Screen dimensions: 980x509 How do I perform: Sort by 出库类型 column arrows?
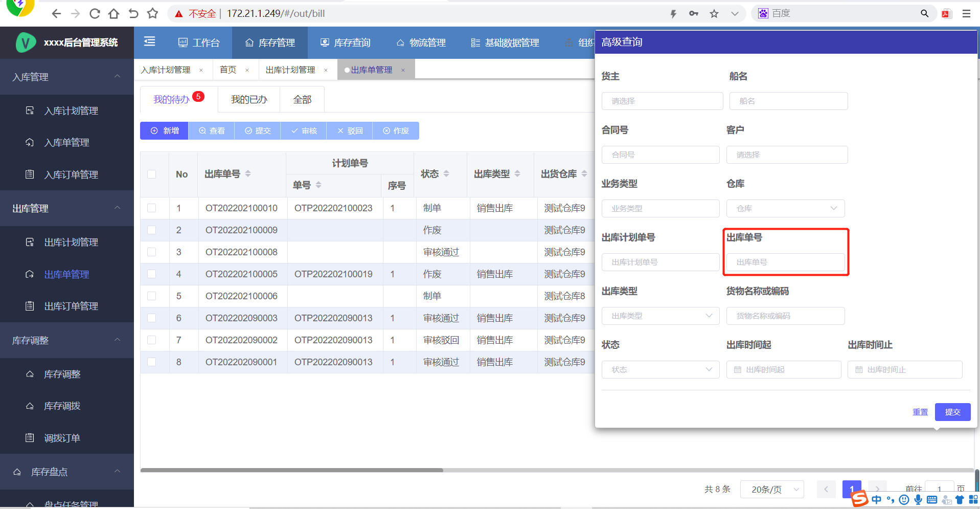pos(517,174)
